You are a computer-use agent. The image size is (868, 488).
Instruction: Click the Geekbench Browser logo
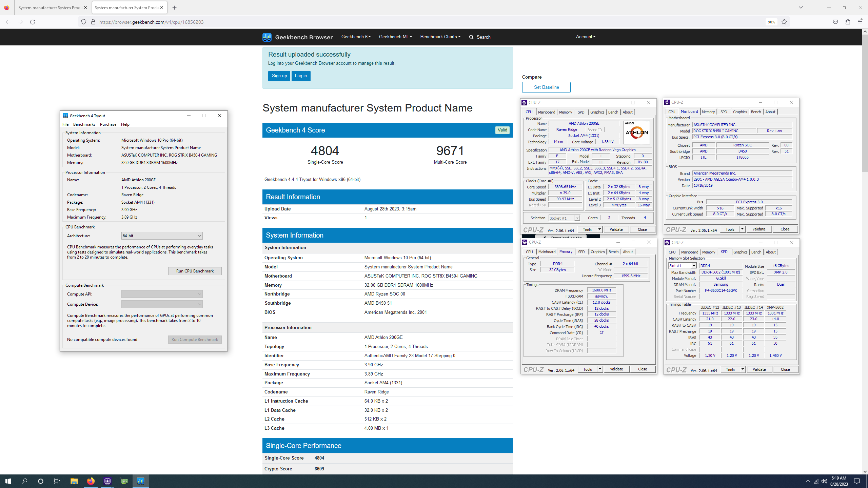297,37
